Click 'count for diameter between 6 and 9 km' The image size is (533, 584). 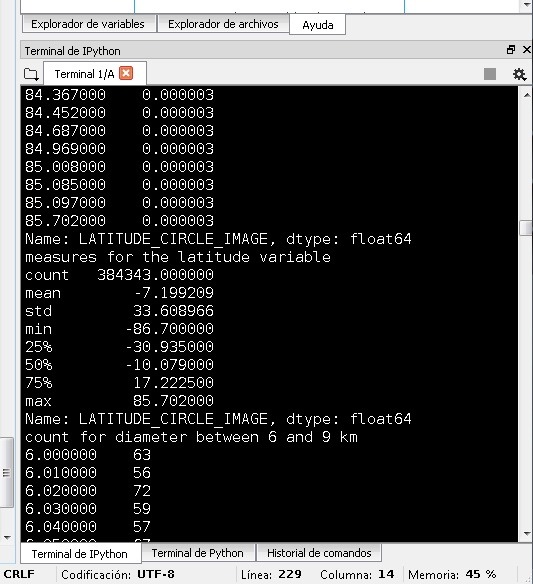coord(191,437)
